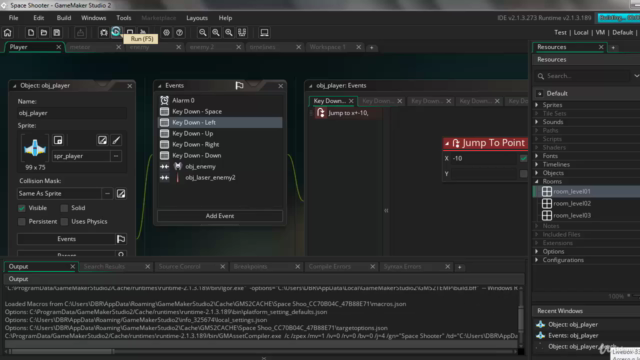The width and height of the screenshot is (640, 360).
Task: Create a new project from toolbar
Action: coord(31,33)
